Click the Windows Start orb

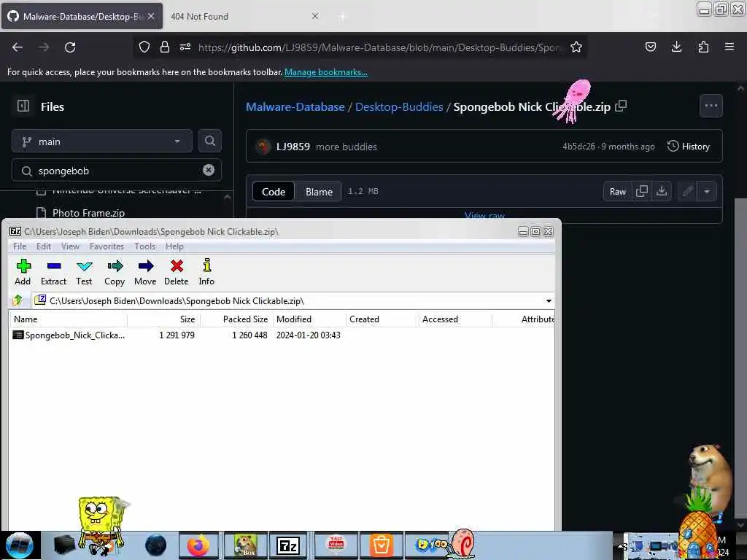coord(20,545)
